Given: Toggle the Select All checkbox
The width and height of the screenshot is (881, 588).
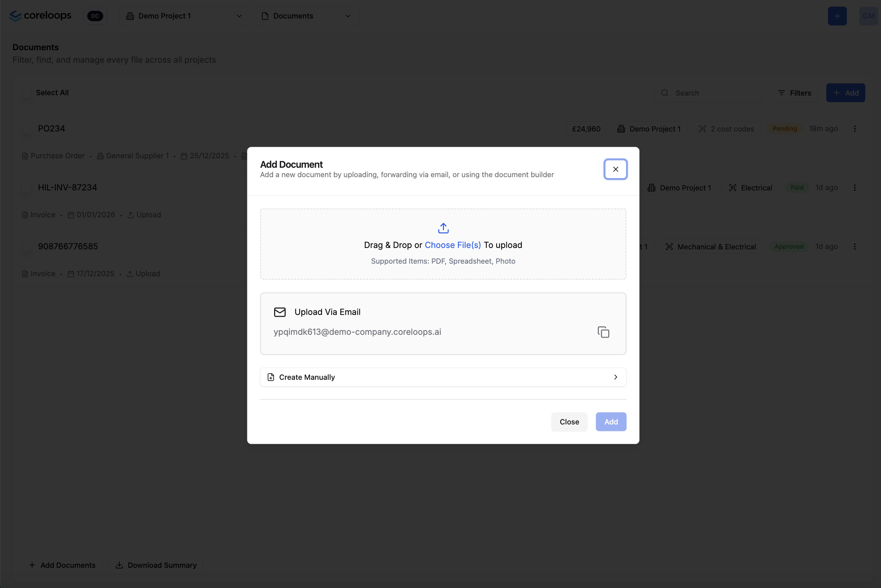Looking at the screenshot, I should (x=26, y=93).
